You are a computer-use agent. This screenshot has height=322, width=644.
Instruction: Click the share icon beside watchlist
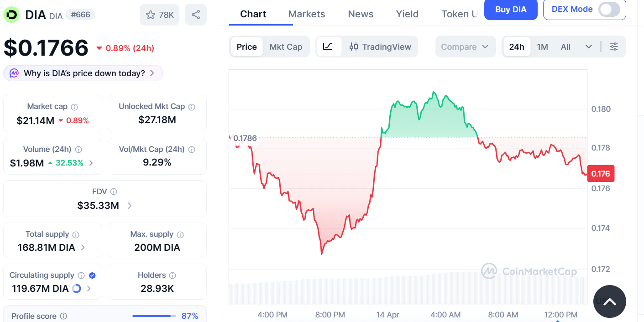[196, 15]
